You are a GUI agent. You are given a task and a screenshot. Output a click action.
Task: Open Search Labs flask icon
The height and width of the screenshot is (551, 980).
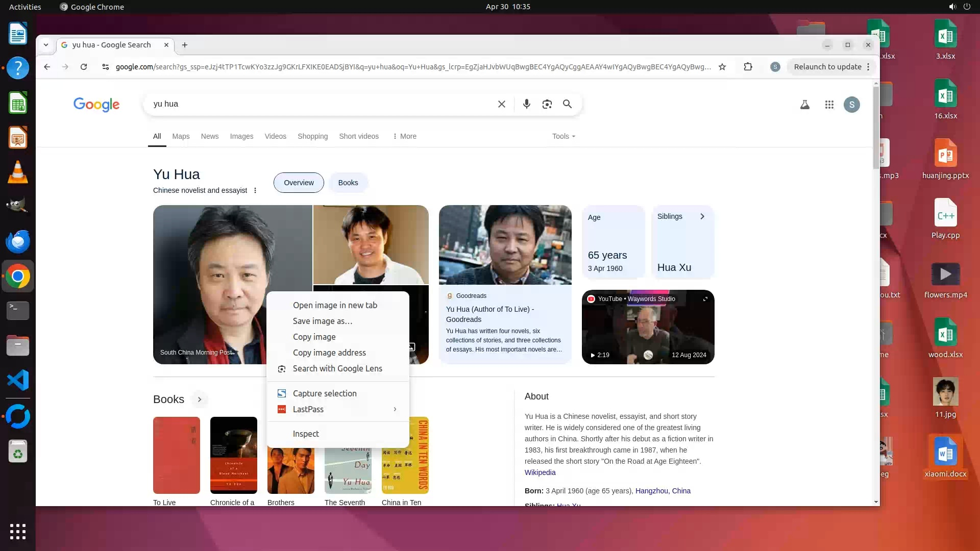(x=804, y=105)
